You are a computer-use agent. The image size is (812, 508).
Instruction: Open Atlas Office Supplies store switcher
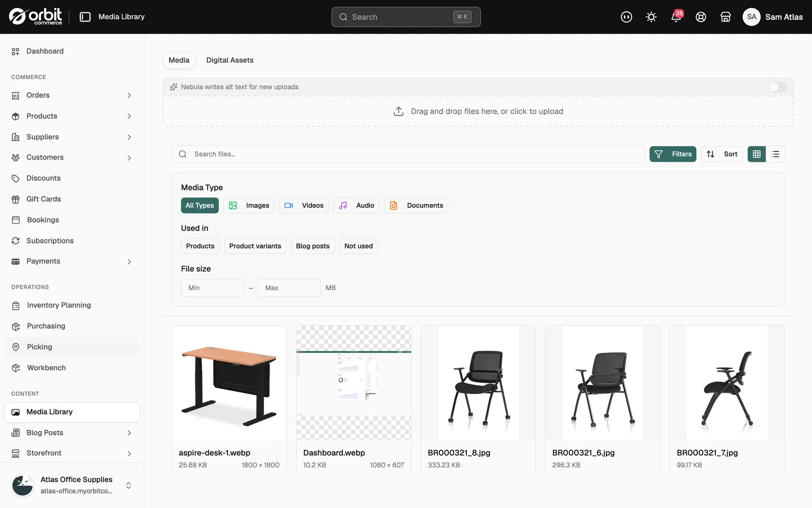pyautogui.click(x=72, y=485)
